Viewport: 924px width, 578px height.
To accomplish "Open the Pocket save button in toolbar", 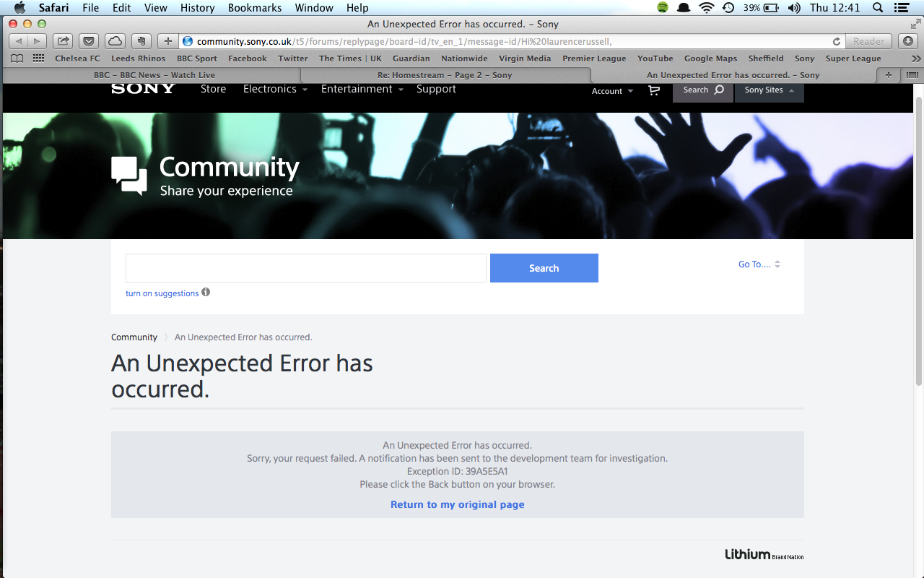I will (x=89, y=41).
